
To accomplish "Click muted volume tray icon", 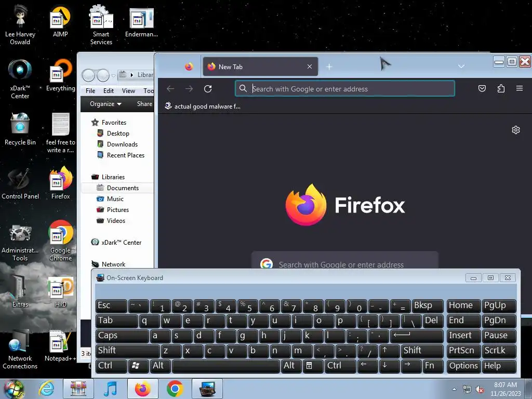I will click(480, 390).
